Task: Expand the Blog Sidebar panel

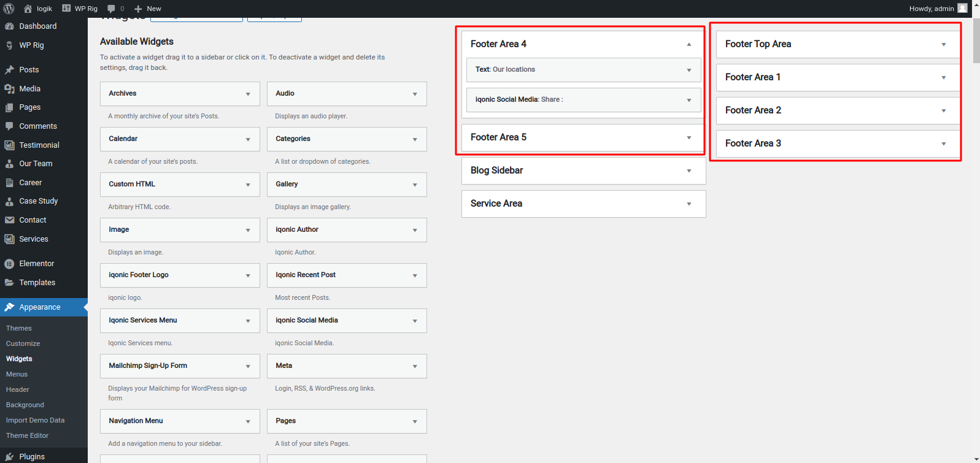Action: [x=689, y=170]
